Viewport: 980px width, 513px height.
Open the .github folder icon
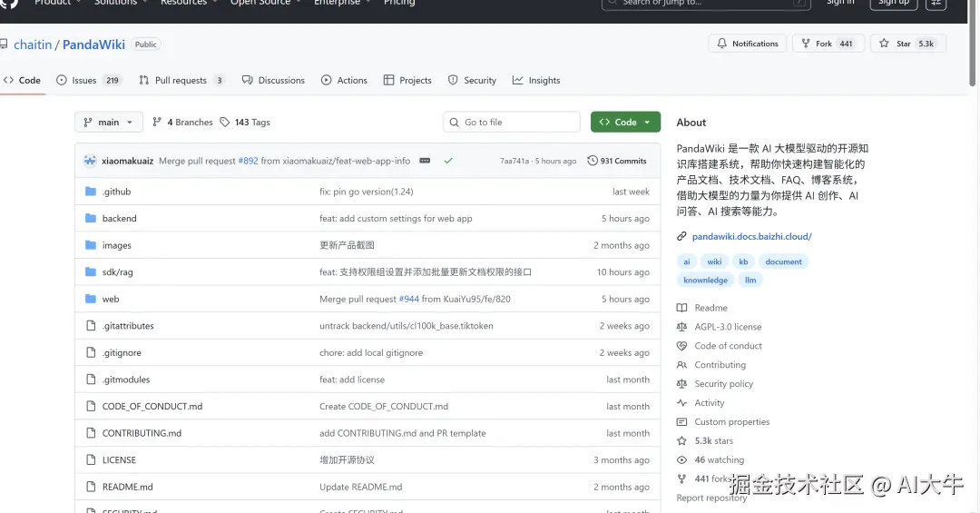point(91,192)
